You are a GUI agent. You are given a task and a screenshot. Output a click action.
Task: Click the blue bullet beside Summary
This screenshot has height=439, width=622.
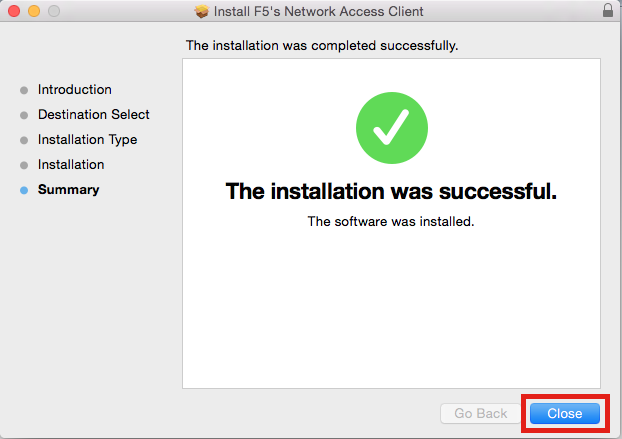[x=24, y=190]
